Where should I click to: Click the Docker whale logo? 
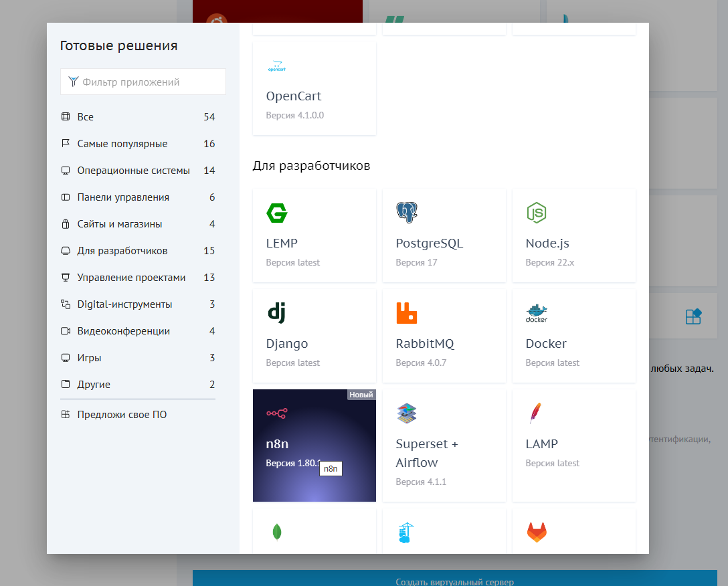pyautogui.click(x=537, y=313)
